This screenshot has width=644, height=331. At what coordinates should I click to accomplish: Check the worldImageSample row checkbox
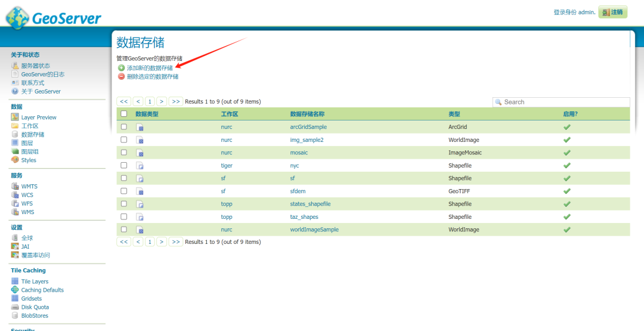click(x=123, y=229)
